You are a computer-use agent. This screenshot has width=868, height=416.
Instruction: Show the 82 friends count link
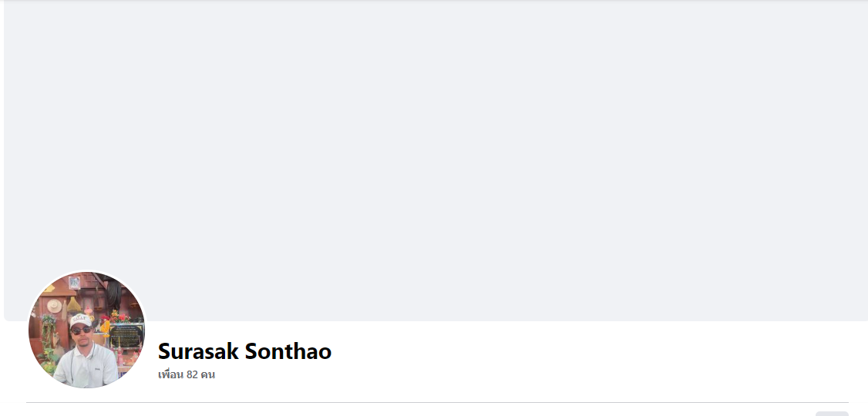click(193, 375)
